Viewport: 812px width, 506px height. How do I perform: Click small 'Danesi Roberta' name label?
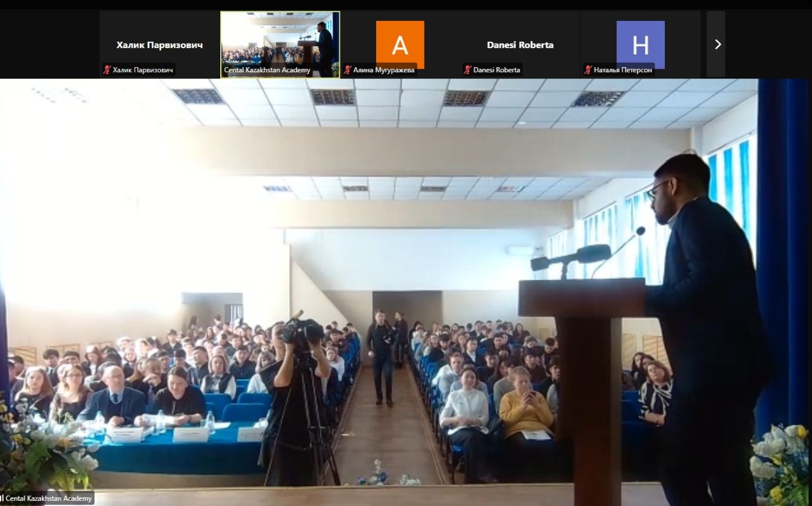tap(497, 70)
